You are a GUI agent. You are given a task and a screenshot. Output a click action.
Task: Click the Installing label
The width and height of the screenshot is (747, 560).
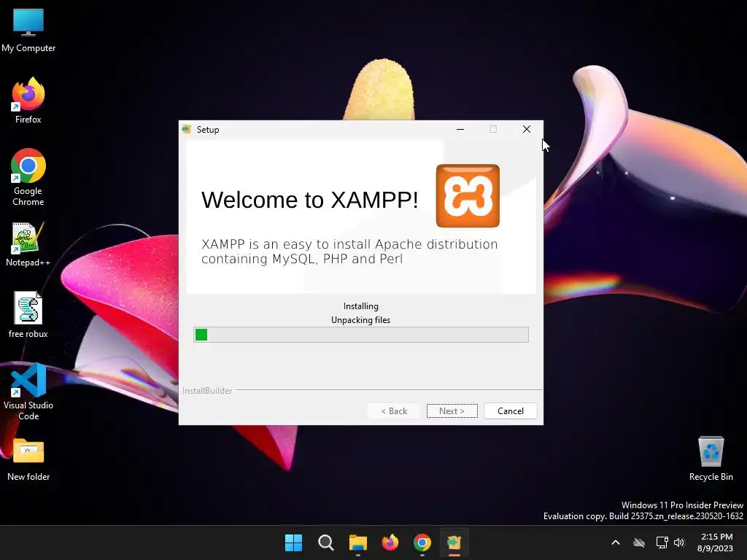click(360, 306)
